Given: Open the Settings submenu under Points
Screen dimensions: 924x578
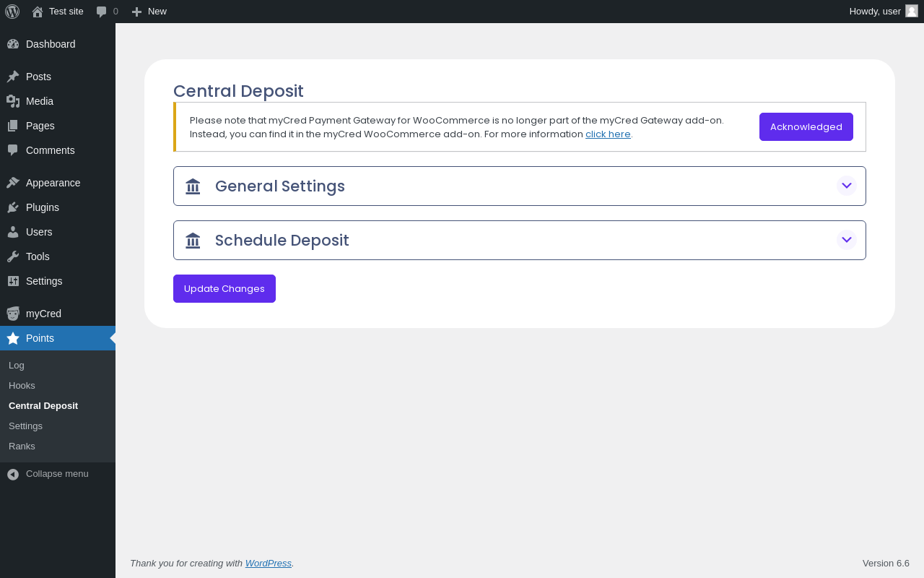Looking at the screenshot, I should (25, 426).
